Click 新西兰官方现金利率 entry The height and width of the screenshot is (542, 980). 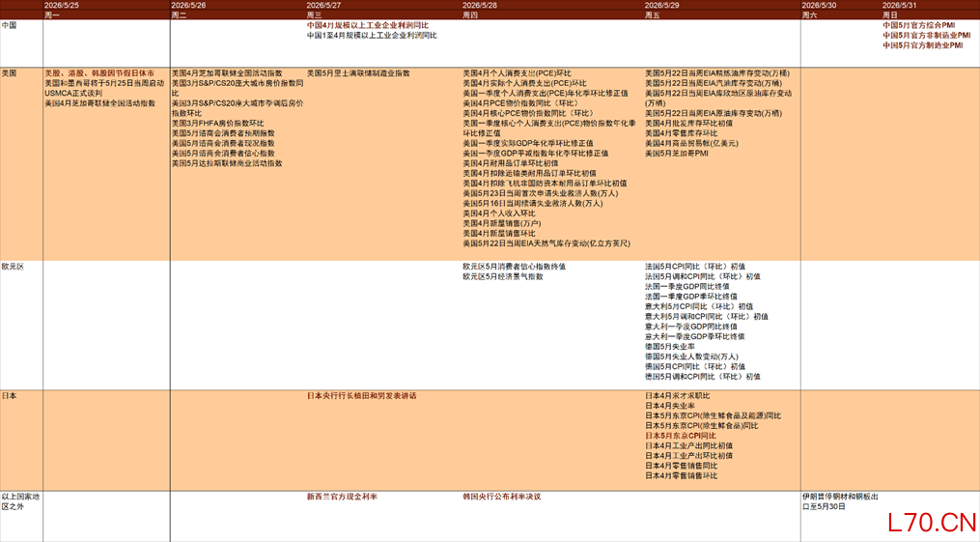(342, 497)
